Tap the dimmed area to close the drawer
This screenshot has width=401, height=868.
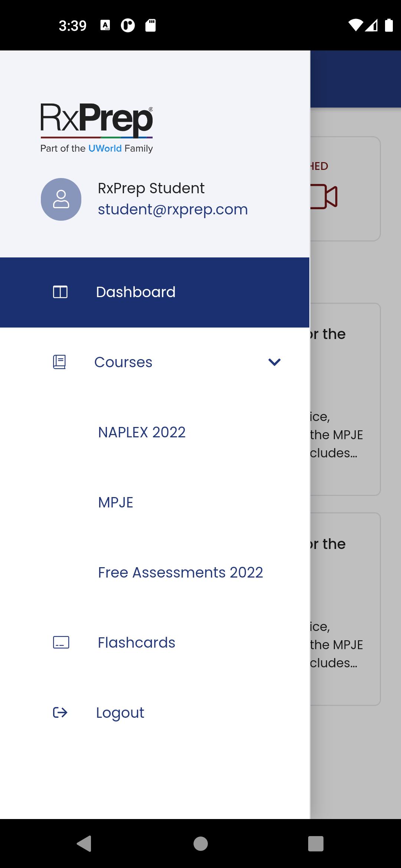click(x=355, y=760)
